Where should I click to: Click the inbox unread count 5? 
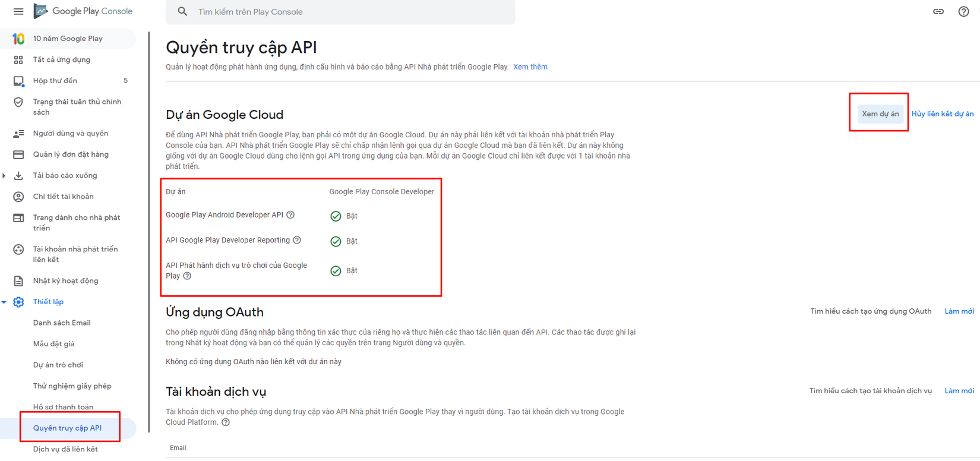(x=125, y=81)
